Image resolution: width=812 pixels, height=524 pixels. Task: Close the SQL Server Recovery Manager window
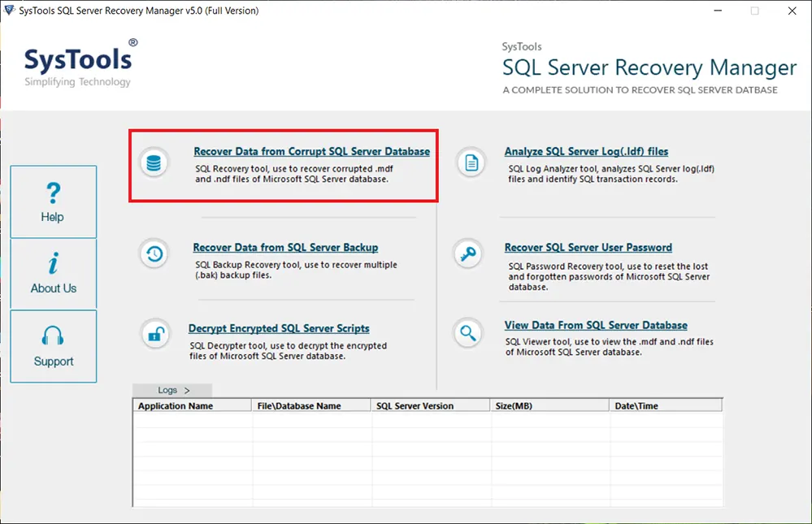pos(792,11)
